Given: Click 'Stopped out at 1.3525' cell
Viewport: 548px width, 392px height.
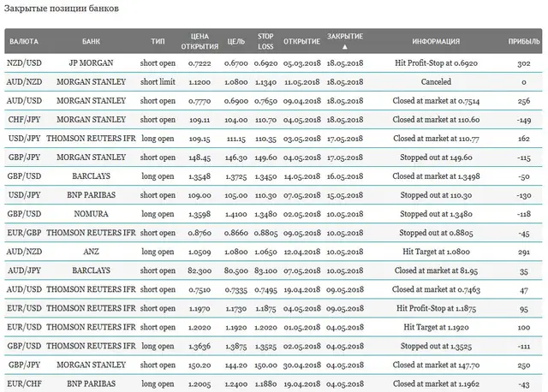Looking at the screenshot, I should 436,347.
